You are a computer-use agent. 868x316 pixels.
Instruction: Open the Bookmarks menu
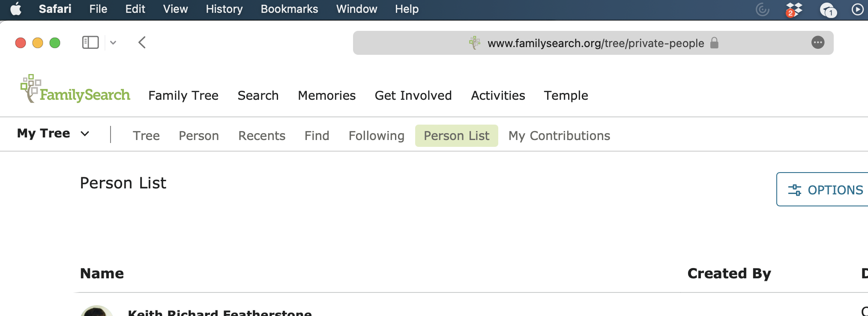tap(289, 9)
